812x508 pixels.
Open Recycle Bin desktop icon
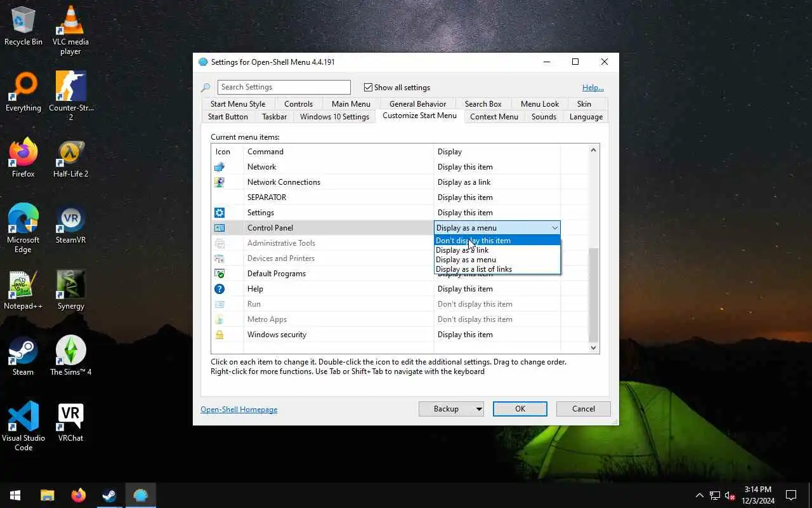23,27
